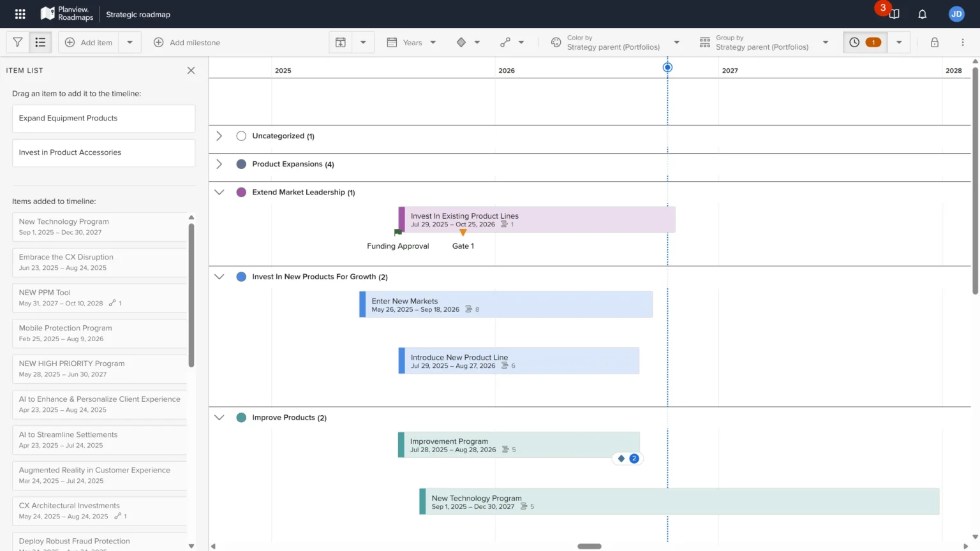Open the Add item dropdown arrow
The height and width of the screenshot is (551, 980).
click(130, 42)
